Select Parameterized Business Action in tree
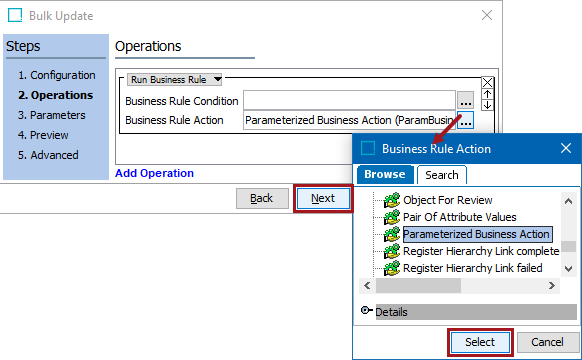582x360 pixels. coord(478,234)
